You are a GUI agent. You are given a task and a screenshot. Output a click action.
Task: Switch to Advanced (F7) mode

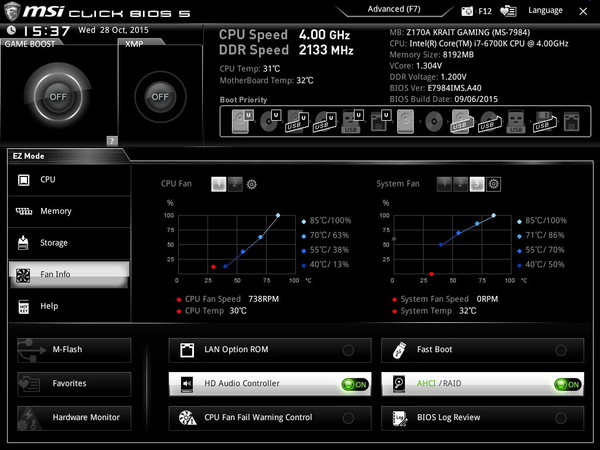[394, 9]
